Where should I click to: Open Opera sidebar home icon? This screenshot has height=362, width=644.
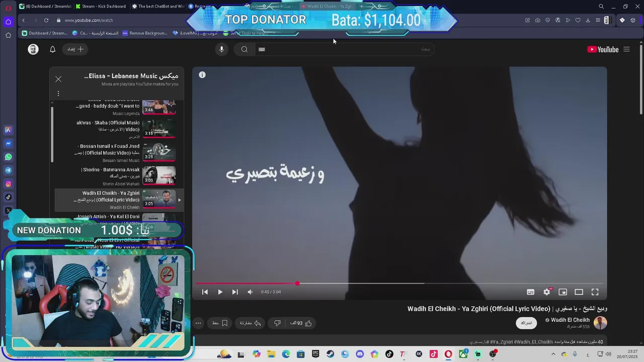point(8,22)
